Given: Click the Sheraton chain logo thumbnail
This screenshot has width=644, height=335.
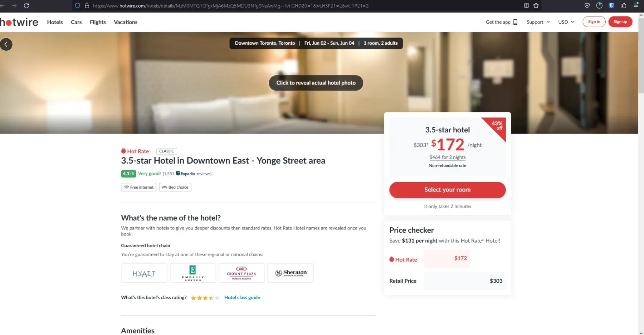Looking at the screenshot, I should (290, 273).
